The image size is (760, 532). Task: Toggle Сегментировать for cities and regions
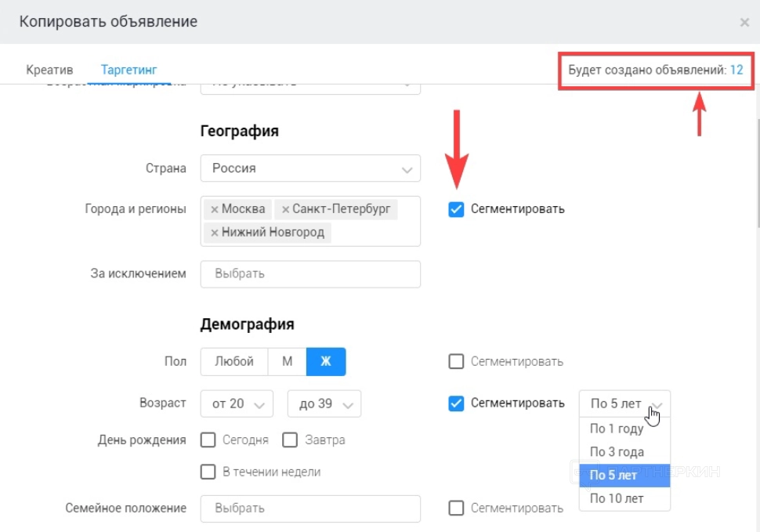(x=456, y=209)
